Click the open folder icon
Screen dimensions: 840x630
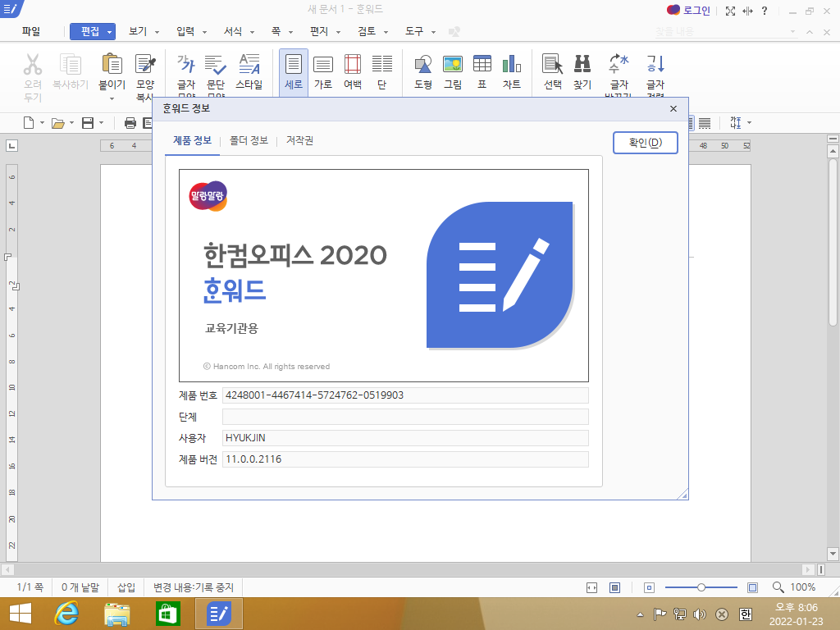click(x=58, y=124)
